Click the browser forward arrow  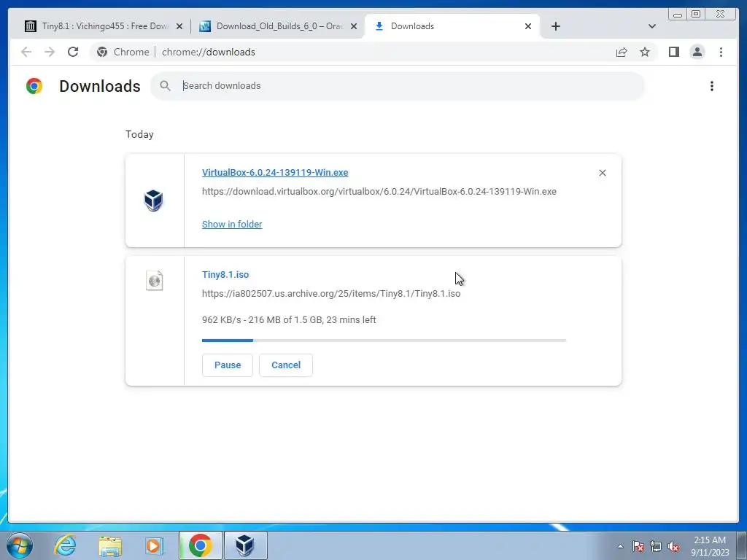point(50,52)
